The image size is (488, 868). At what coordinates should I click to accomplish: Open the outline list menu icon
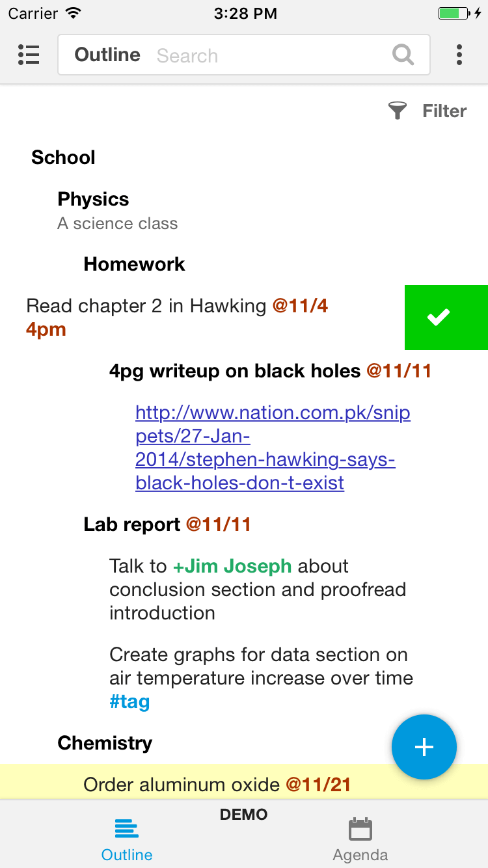tap(29, 55)
